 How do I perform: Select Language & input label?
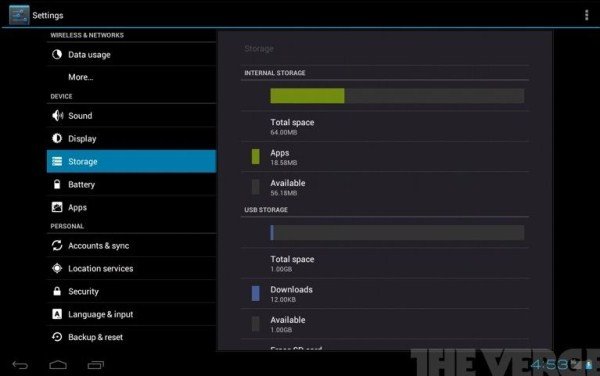101,314
